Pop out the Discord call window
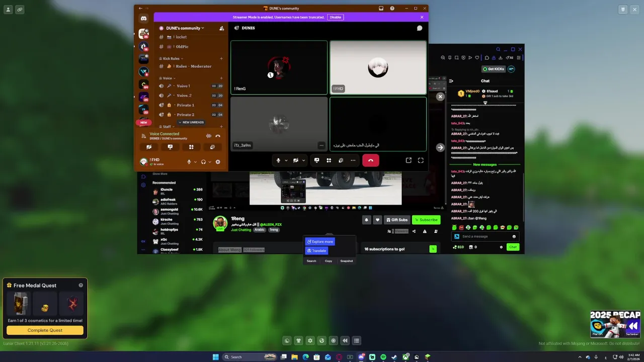The image size is (644, 362). (x=409, y=160)
